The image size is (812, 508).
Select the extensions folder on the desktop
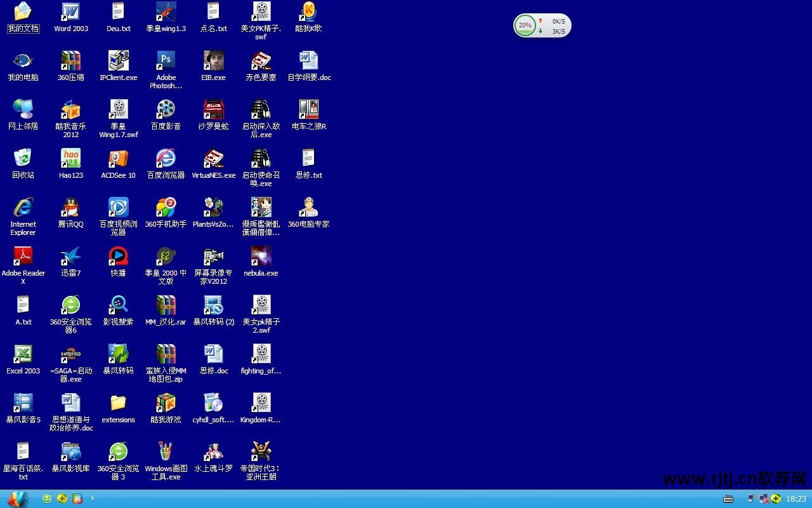pos(118,403)
